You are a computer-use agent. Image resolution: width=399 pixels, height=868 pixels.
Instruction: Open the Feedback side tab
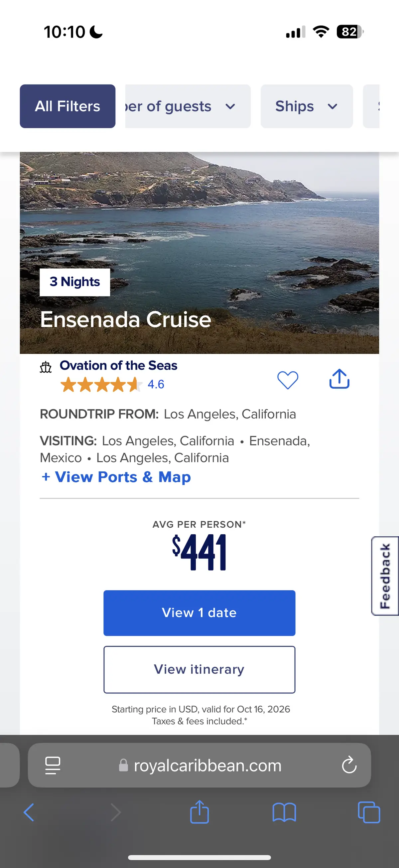tap(385, 576)
